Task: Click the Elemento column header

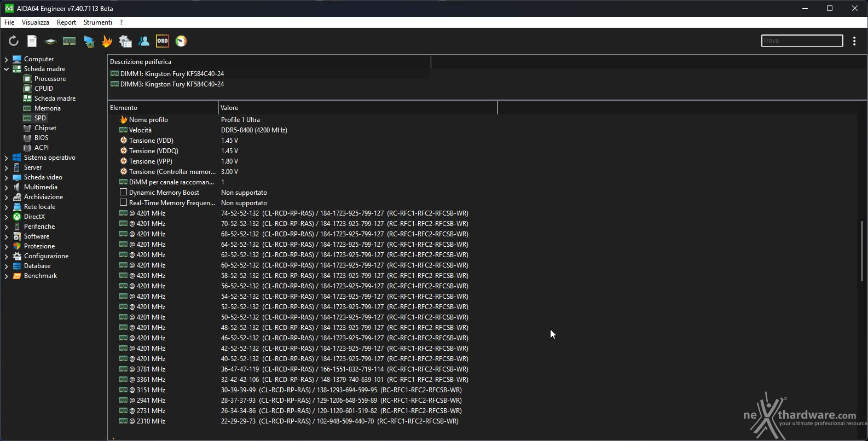Action: [x=163, y=108]
